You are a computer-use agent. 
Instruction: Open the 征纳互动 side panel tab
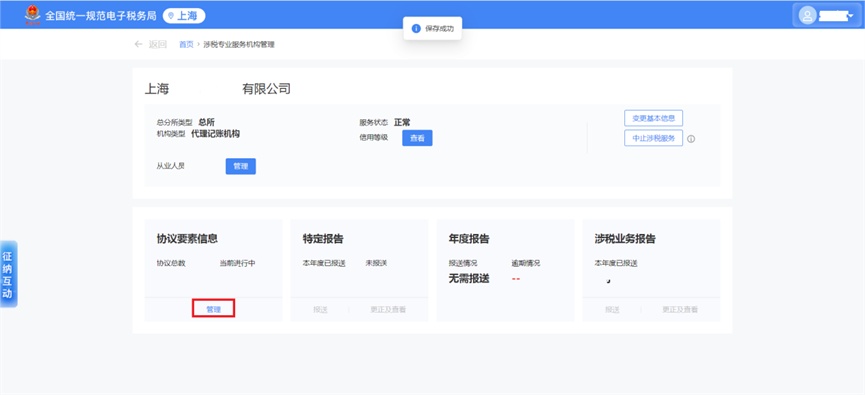click(x=8, y=274)
